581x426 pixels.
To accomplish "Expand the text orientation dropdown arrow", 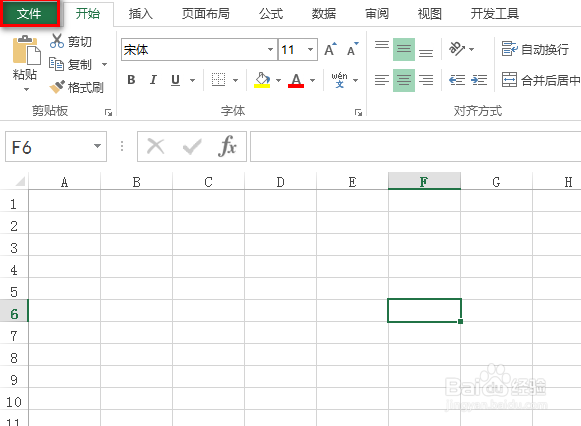I will 471,49.
